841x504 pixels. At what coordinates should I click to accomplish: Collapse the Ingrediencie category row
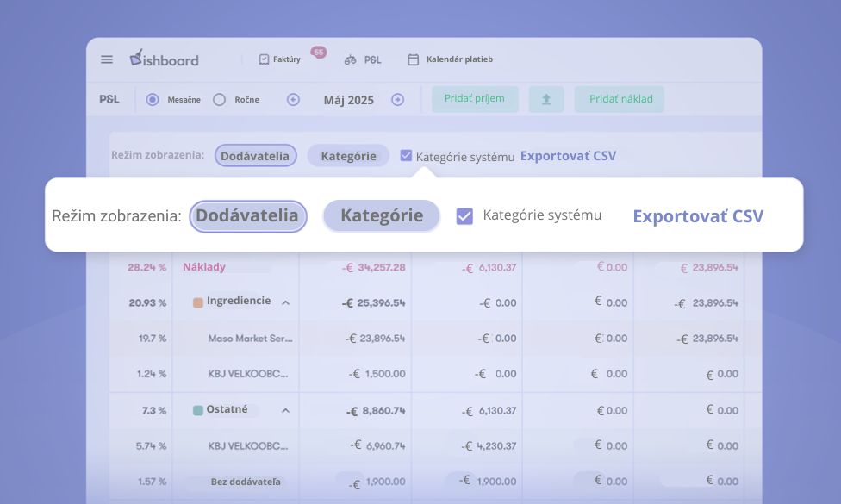coord(285,302)
